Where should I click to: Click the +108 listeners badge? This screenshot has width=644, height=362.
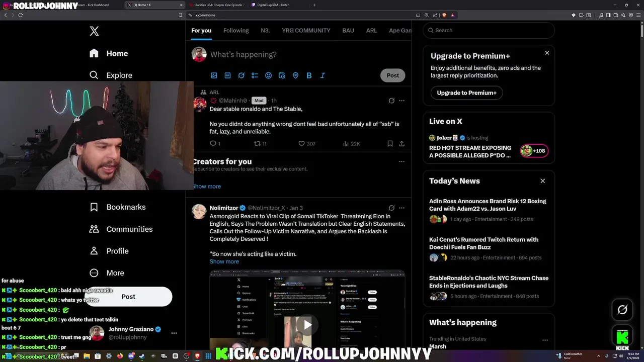click(534, 151)
